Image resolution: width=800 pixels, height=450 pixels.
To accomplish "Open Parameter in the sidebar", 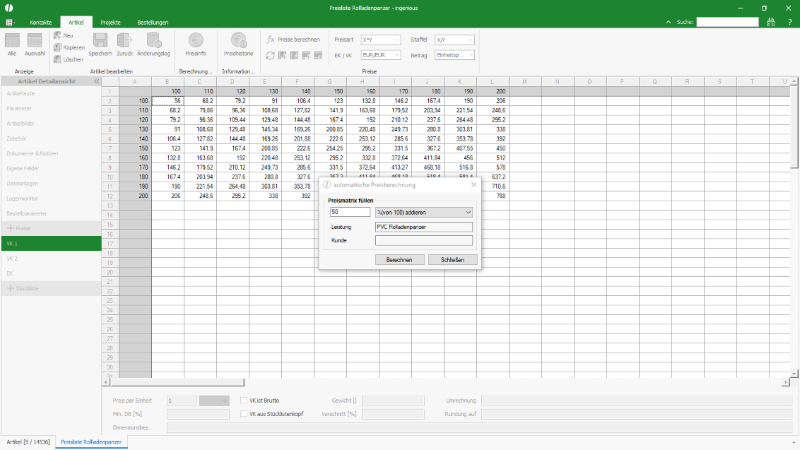I will point(51,108).
